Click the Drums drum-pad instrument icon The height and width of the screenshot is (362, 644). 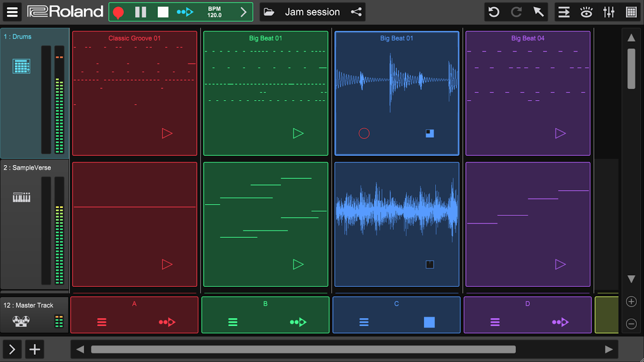(21, 66)
